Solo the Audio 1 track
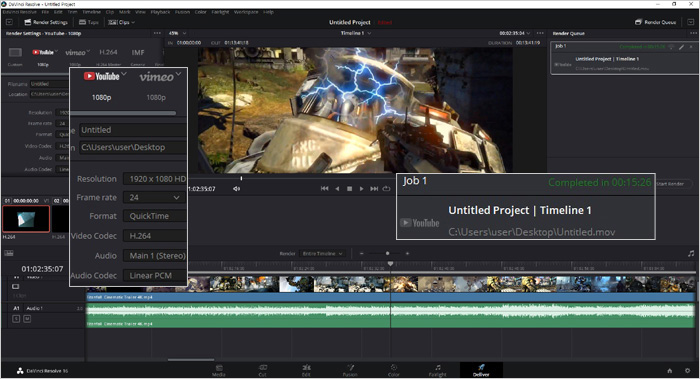Image resolution: width=700 pixels, height=379 pixels. 16,319
